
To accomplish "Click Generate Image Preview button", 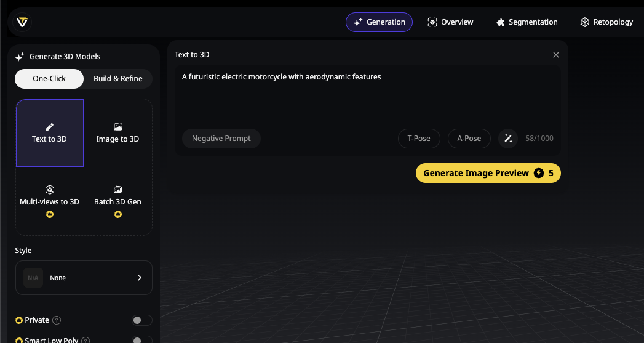I will [488, 173].
